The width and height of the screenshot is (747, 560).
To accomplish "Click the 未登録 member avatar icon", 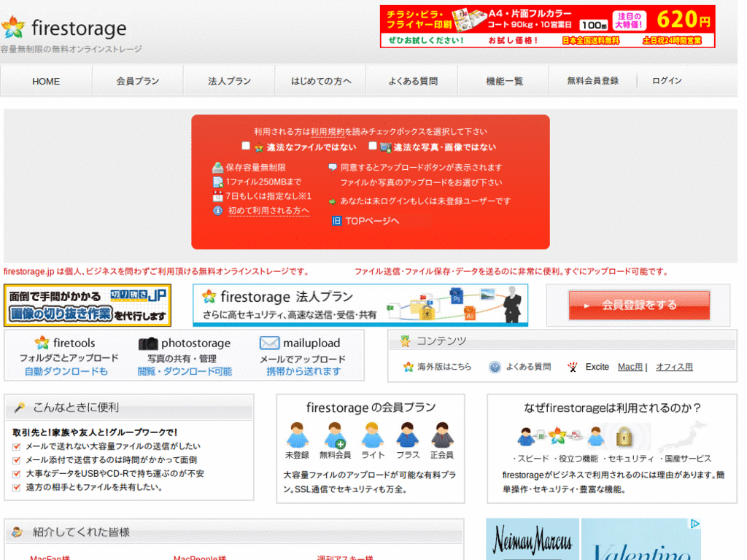I will tap(298, 435).
